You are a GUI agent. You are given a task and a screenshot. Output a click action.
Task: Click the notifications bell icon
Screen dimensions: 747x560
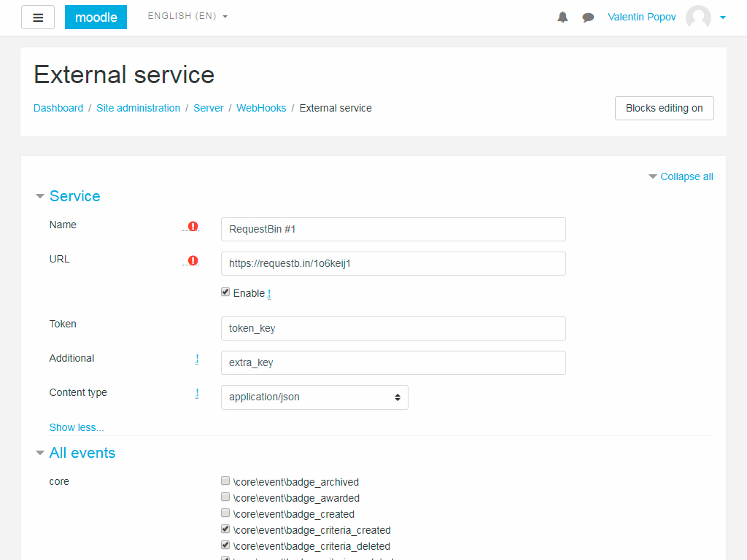[562, 17]
